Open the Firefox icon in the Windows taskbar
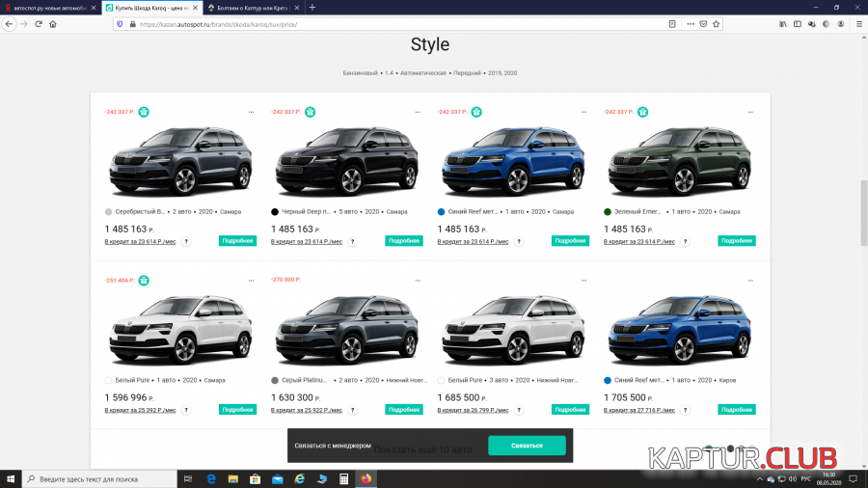 [366, 478]
